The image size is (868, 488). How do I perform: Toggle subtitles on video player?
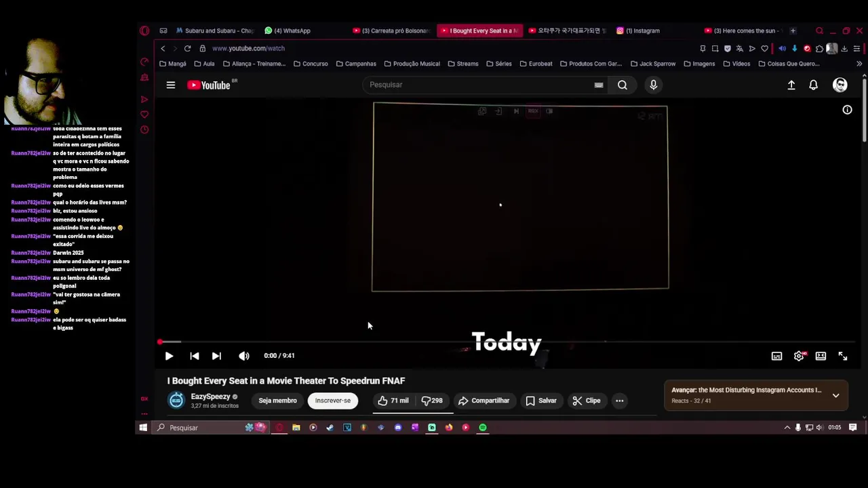[776, 356]
